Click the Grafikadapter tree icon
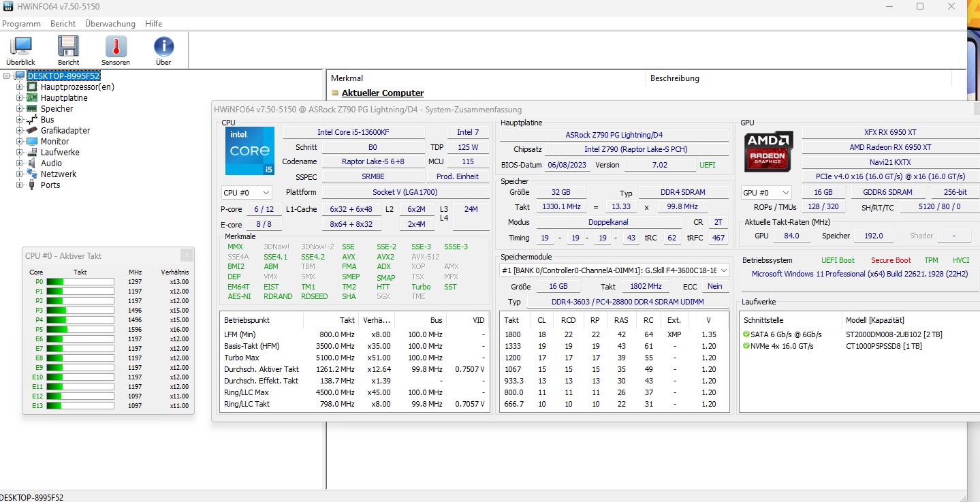Screen dimensions: 980x502 tap(31, 131)
